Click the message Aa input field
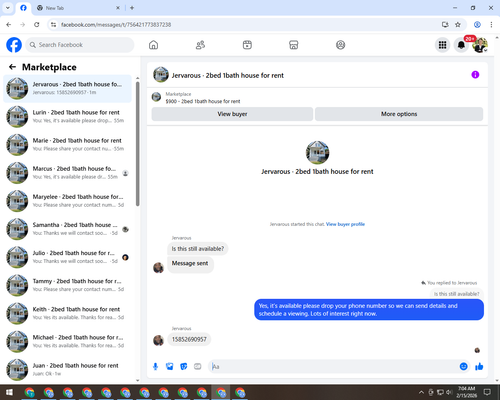The height and width of the screenshot is (400, 500). click(x=333, y=367)
